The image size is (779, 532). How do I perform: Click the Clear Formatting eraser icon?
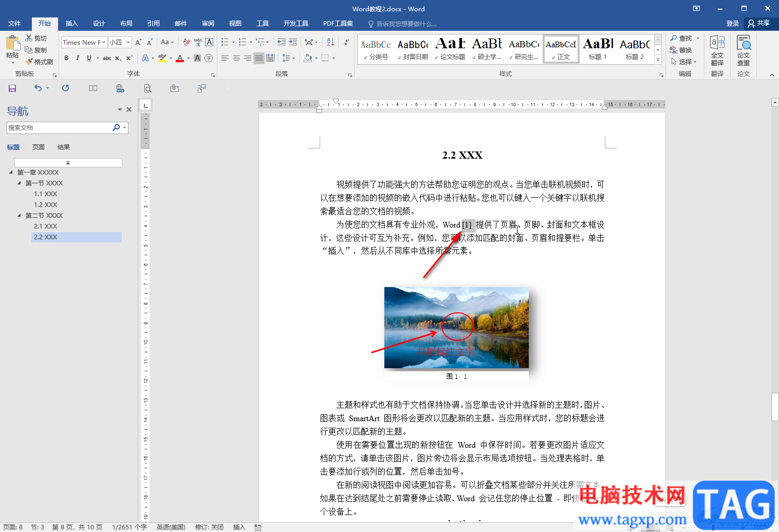pos(187,42)
